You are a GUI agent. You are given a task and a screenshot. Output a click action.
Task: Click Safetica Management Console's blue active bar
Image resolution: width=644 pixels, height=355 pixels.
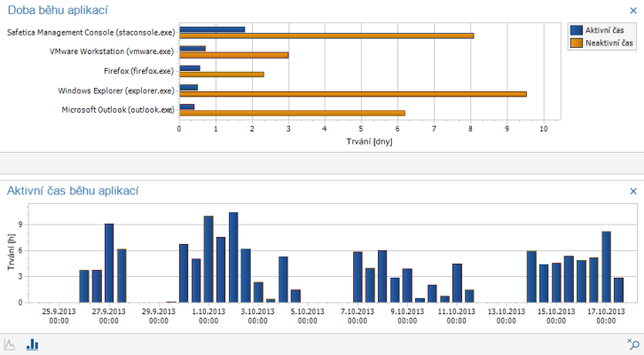tap(212, 29)
